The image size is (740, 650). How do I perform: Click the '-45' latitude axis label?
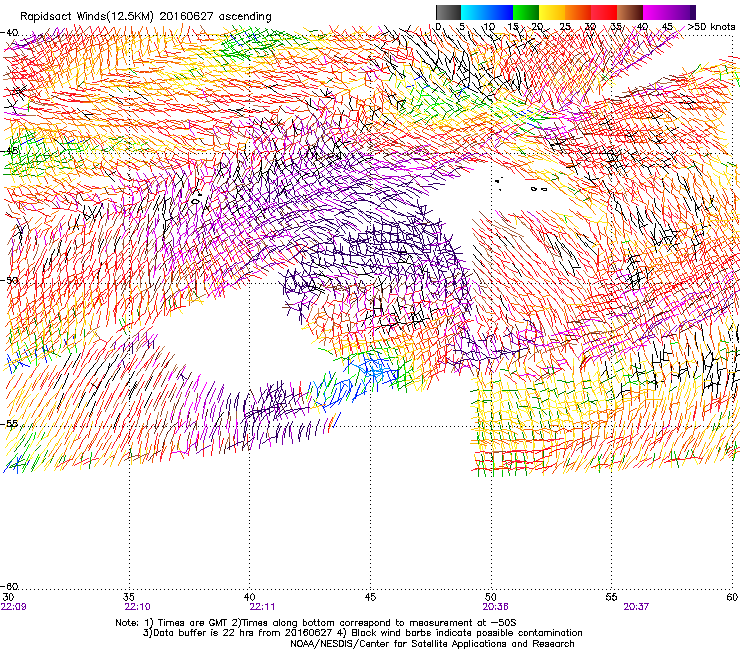(x=9, y=151)
